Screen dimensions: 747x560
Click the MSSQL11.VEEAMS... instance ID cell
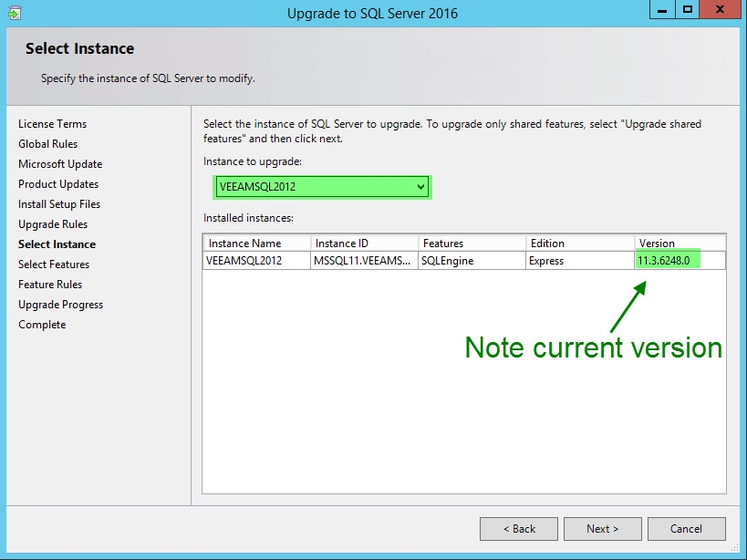(365, 261)
